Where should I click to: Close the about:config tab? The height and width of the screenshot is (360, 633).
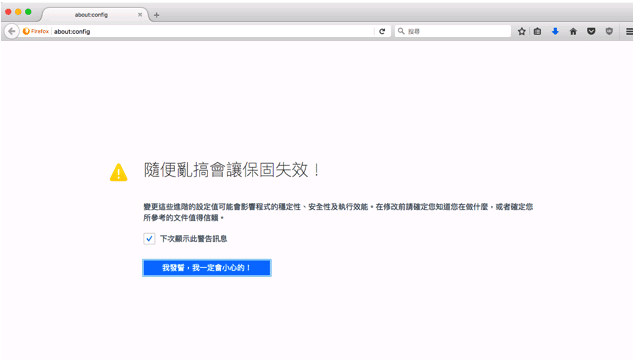tap(140, 15)
